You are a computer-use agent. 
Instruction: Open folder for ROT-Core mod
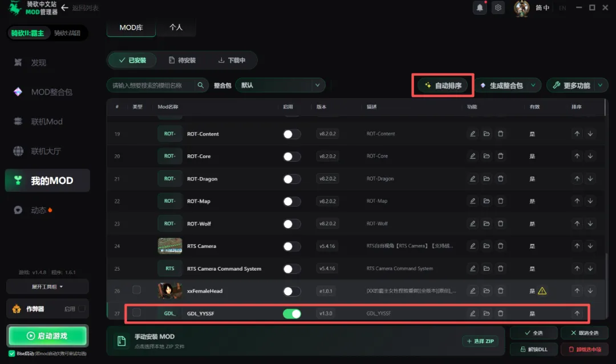pyautogui.click(x=487, y=156)
